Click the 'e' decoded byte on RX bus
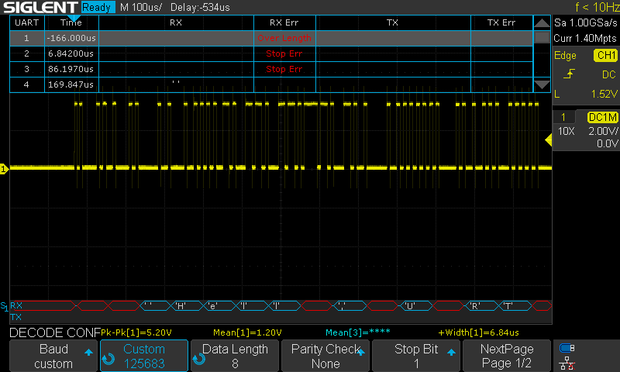 213,306
